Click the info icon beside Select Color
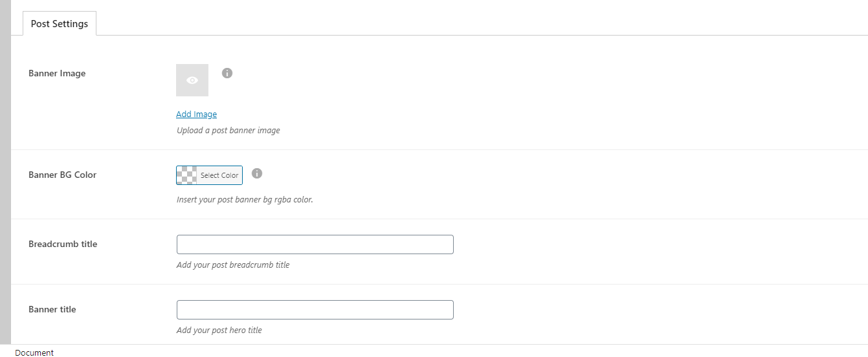 (x=257, y=173)
